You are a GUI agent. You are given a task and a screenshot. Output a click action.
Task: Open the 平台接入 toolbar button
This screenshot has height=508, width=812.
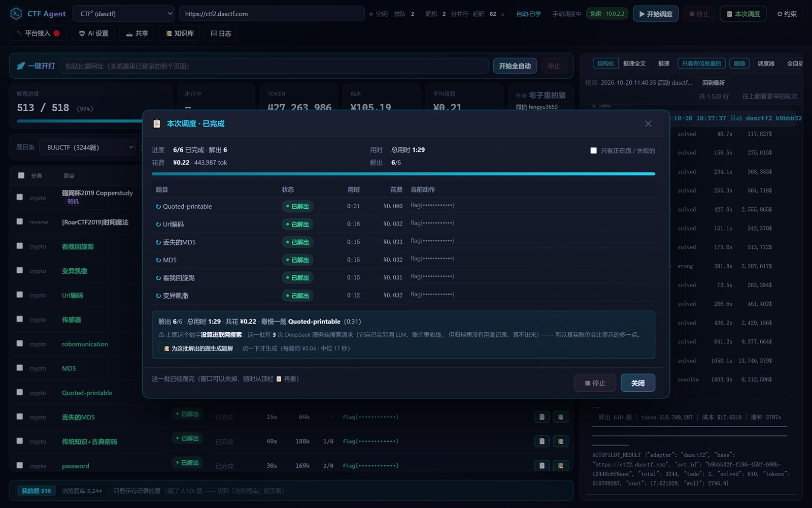[x=38, y=34]
